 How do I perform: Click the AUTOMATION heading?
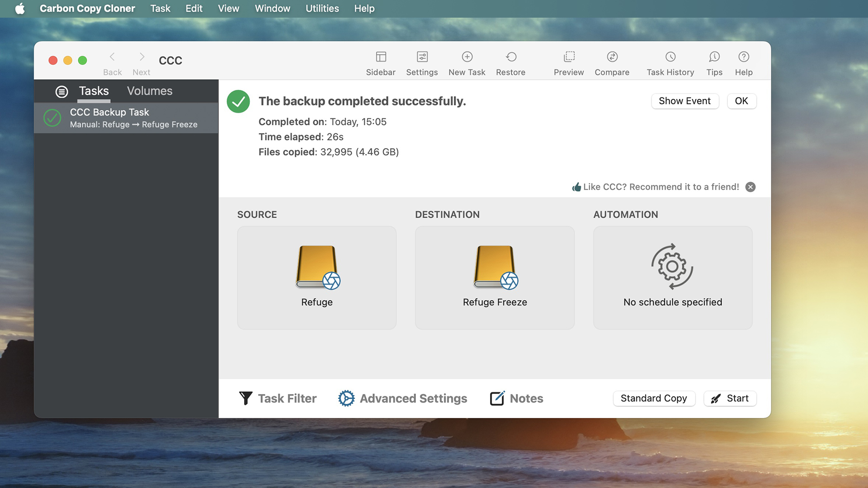click(x=626, y=215)
